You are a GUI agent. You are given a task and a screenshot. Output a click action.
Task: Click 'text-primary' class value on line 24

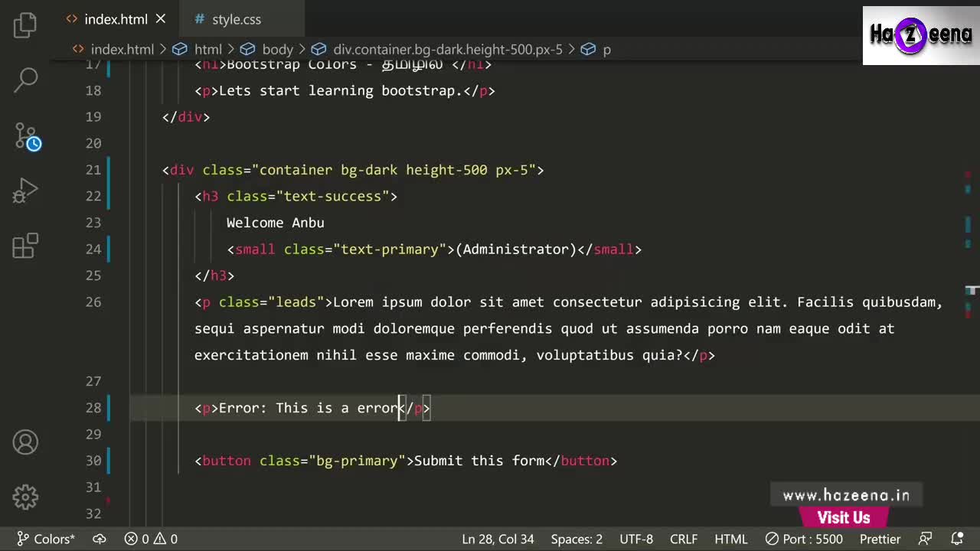point(389,249)
